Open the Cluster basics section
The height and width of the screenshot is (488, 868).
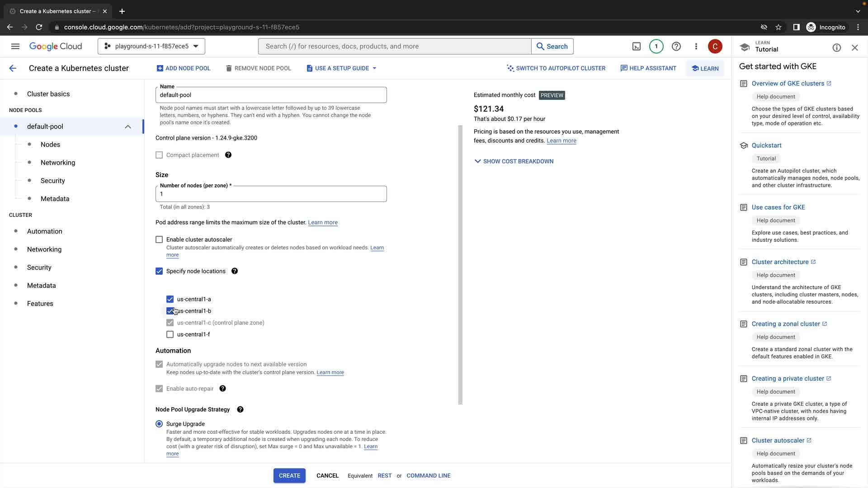[x=48, y=94]
